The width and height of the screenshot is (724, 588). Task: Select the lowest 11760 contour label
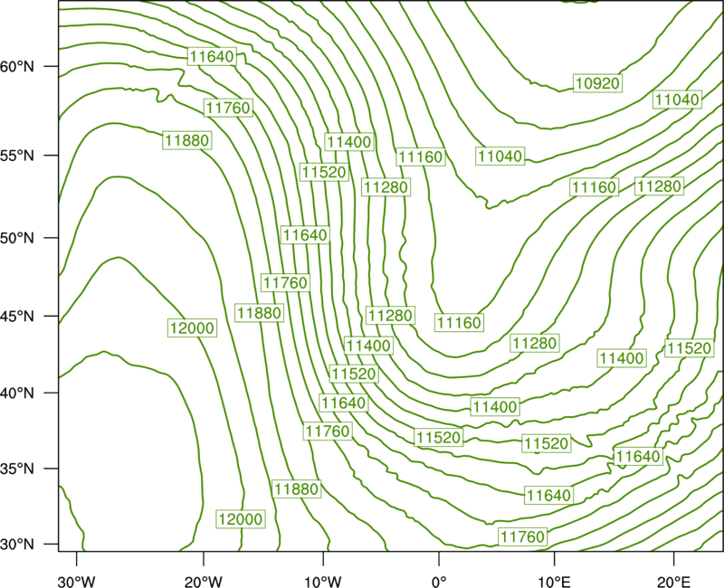[523, 536]
